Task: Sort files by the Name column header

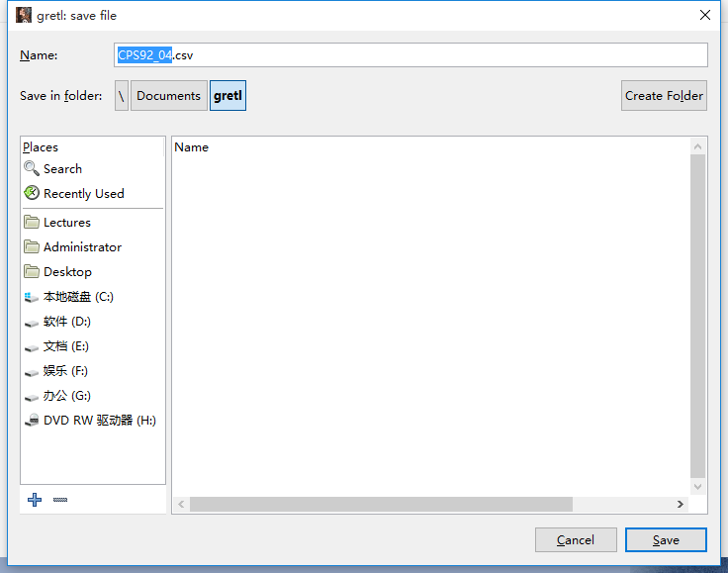Action: [x=191, y=147]
